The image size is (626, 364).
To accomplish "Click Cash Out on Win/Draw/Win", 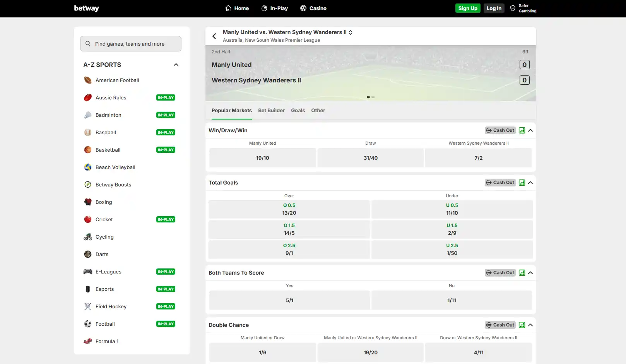I will pyautogui.click(x=500, y=130).
